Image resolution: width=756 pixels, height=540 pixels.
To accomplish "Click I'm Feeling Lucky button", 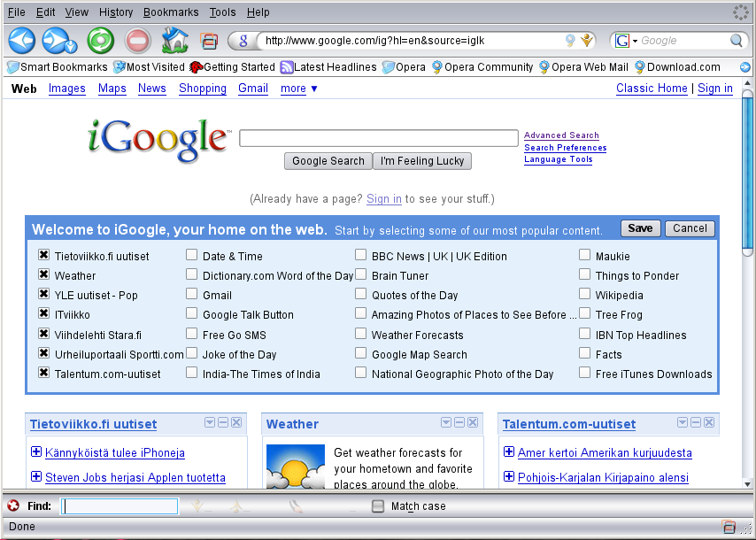I will pos(422,161).
